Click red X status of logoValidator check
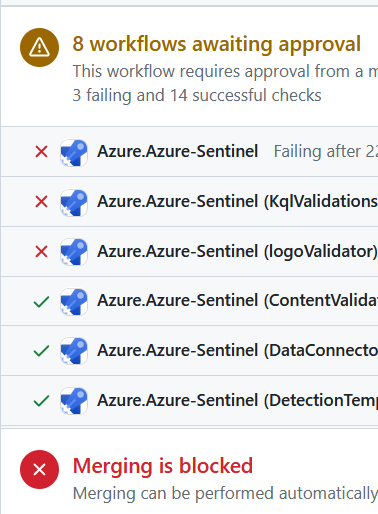The width and height of the screenshot is (378, 514). coord(41,252)
